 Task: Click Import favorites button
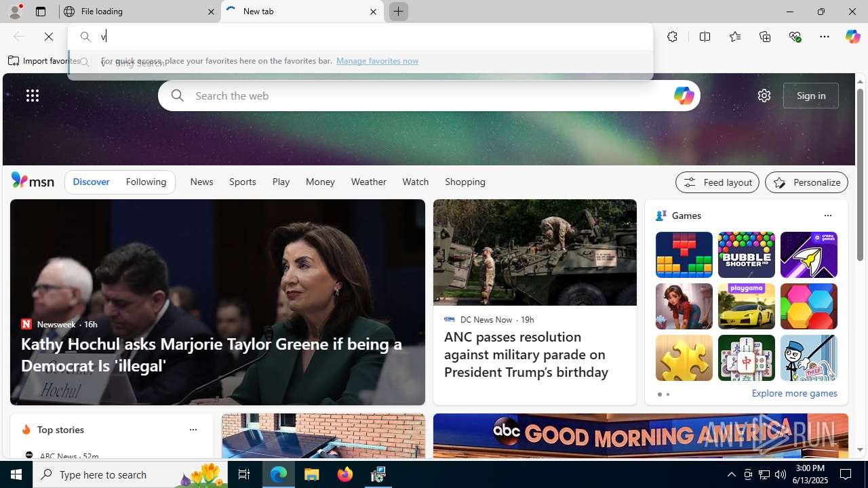click(x=45, y=61)
